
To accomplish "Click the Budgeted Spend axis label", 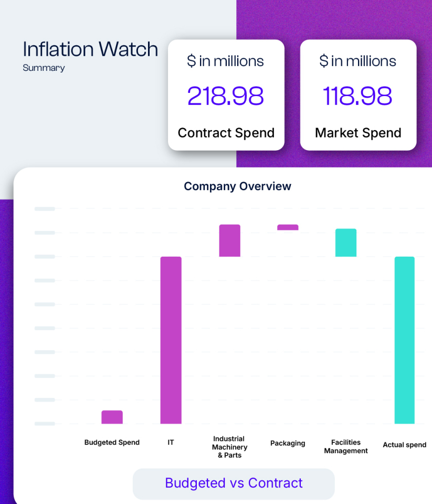I will click(x=112, y=443).
